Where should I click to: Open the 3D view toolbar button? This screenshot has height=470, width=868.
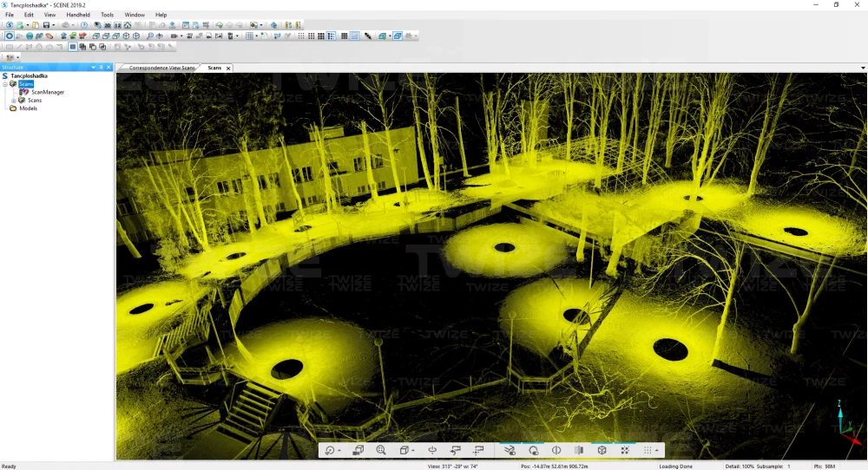coord(107,25)
